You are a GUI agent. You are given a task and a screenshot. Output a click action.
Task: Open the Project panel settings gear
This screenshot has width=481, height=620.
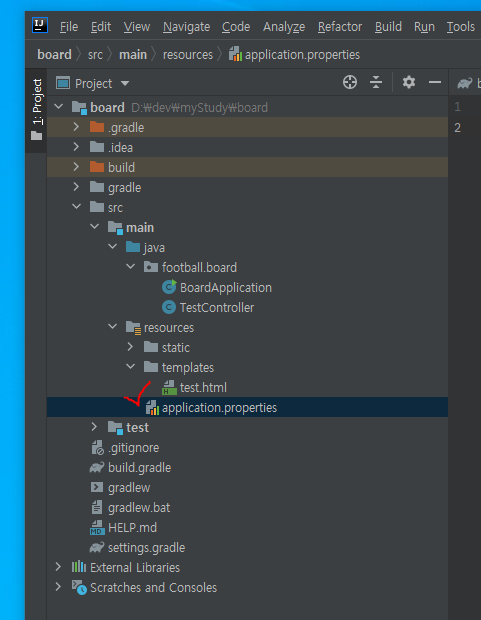[409, 82]
